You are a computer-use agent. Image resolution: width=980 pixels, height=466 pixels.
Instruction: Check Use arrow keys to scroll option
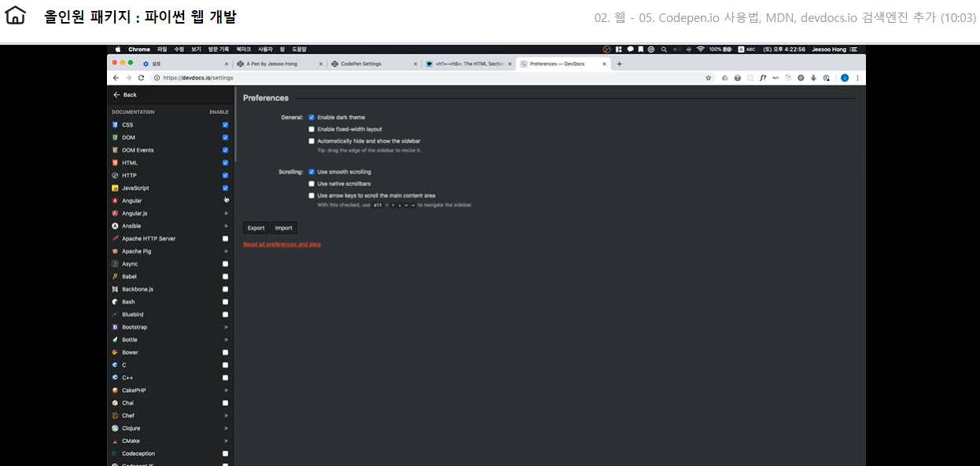point(311,196)
